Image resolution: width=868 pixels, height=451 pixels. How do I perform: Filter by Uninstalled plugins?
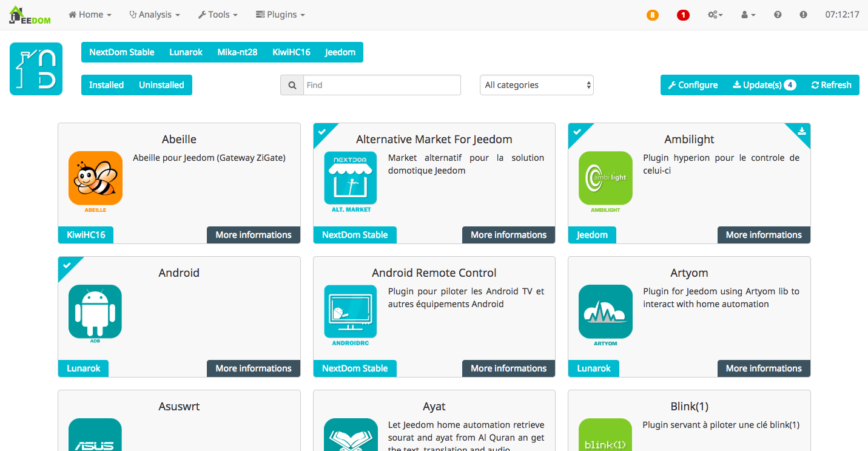point(161,85)
